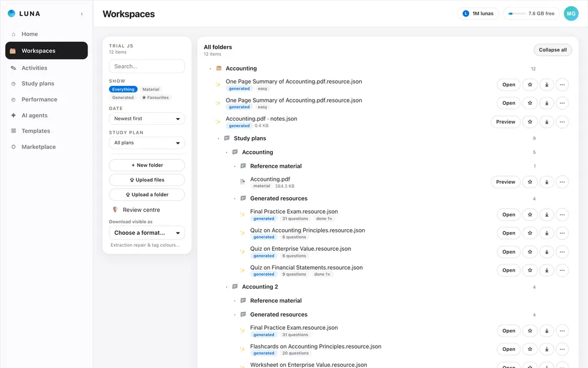The image size is (588, 368).
Task: More options for Flashcards on Accounting Principles
Action: click(x=562, y=349)
